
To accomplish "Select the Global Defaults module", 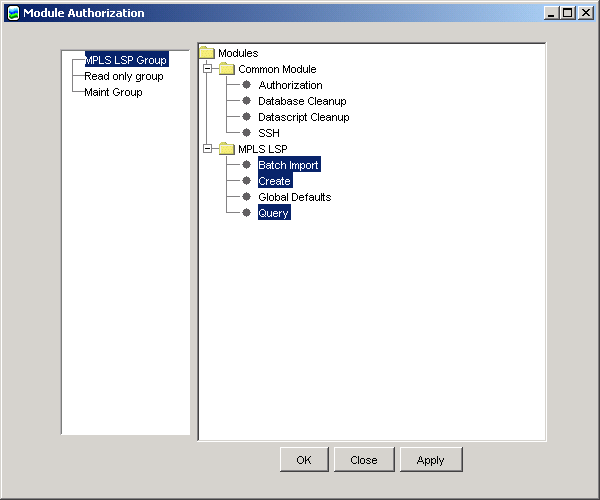I will [295, 197].
